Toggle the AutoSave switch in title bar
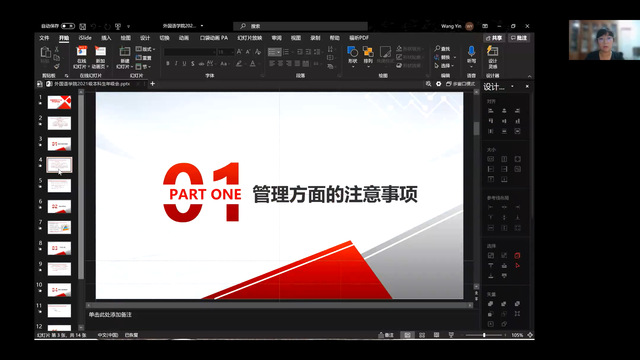Image resolution: width=640 pixels, height=360 pixels. [x=68, y=26]
